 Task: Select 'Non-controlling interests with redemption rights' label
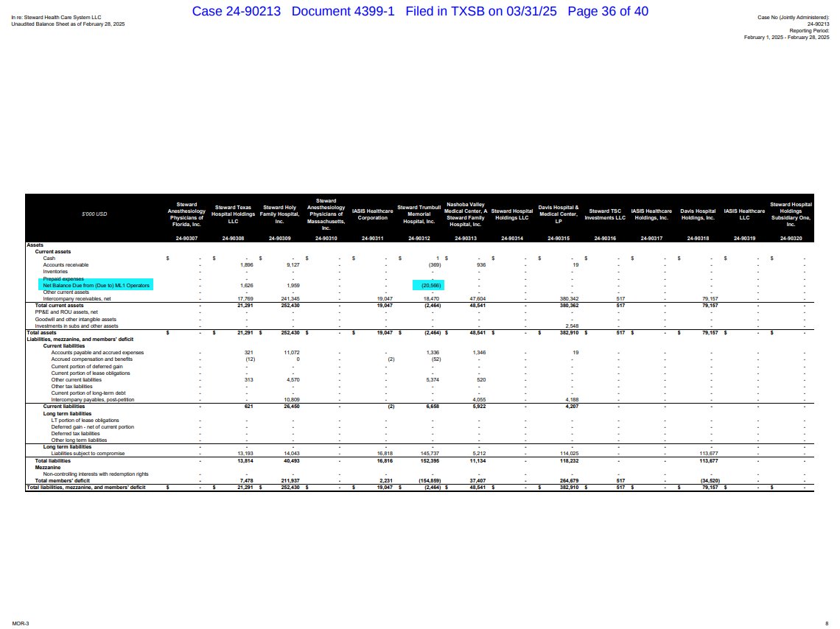pyautogui.click(x=96, y=474)
